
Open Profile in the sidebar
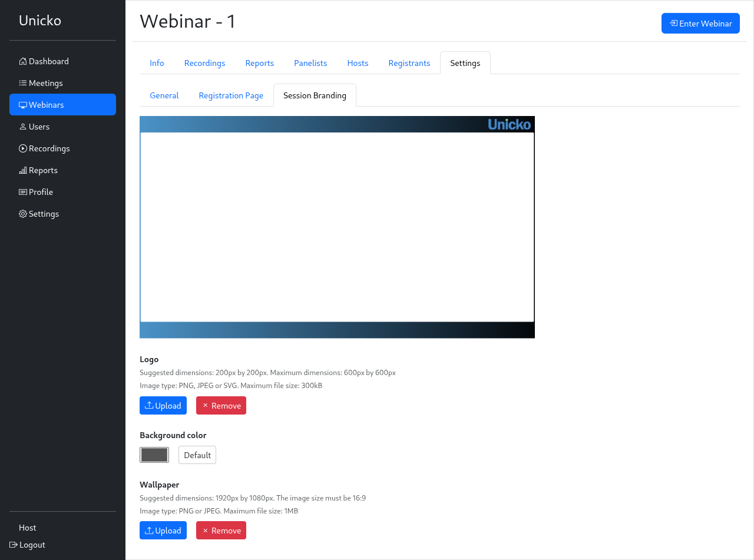click(x=62, y=192)
